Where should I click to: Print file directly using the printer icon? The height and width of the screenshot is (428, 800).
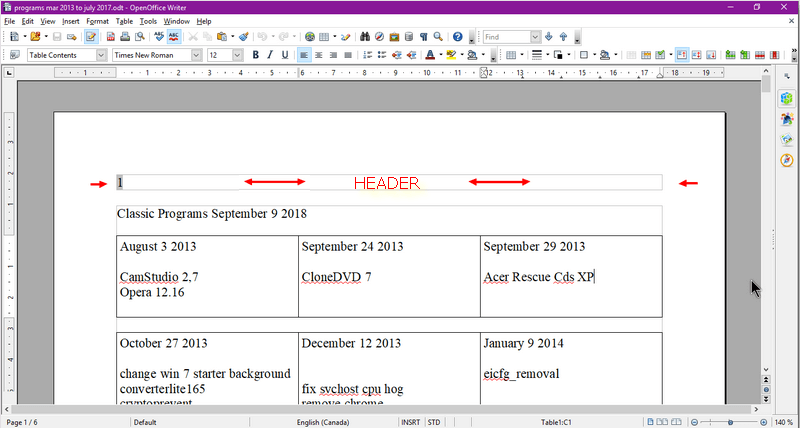(125, 37)
